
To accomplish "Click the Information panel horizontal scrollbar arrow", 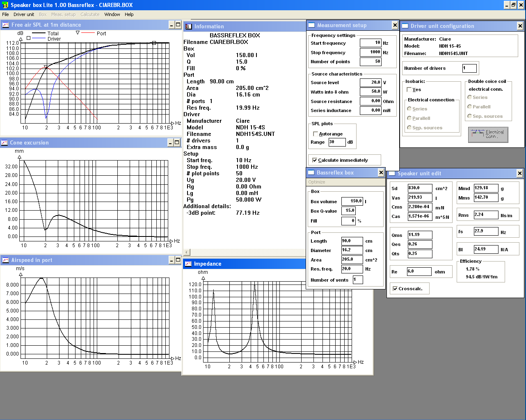I will [187, 252].
